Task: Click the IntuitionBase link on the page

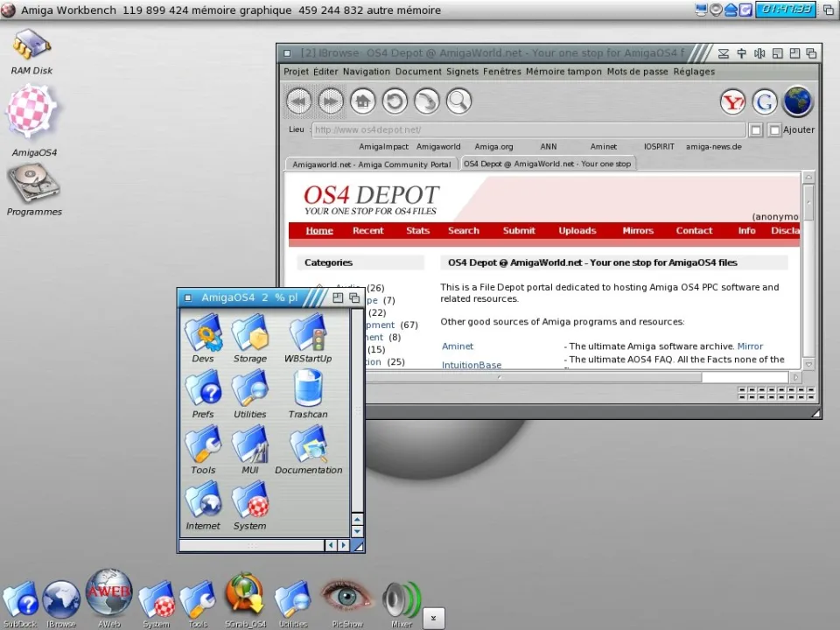Action: (472, 365)
